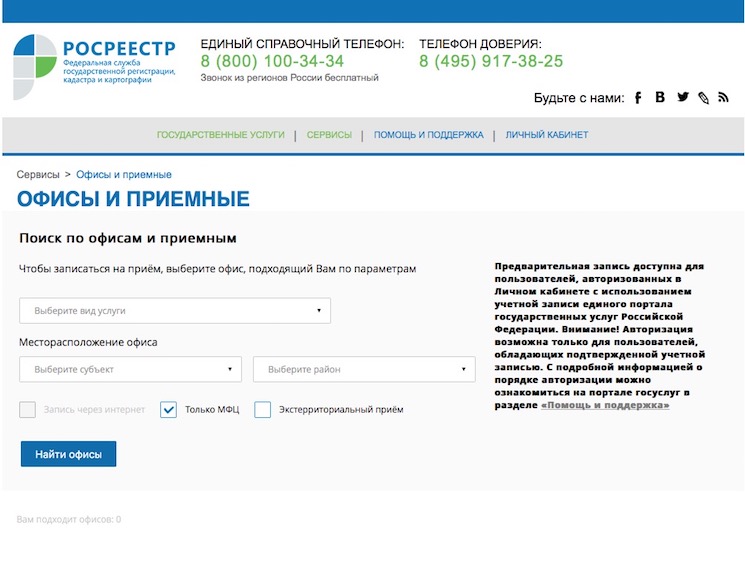745x579 pixels.
Task: Open the RSS feed icon
Action: pyautogui.click(x=723, y=97)
